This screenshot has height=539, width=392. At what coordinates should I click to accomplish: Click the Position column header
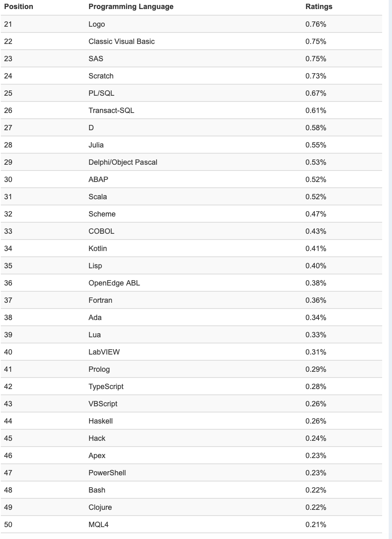pos(18,7)
